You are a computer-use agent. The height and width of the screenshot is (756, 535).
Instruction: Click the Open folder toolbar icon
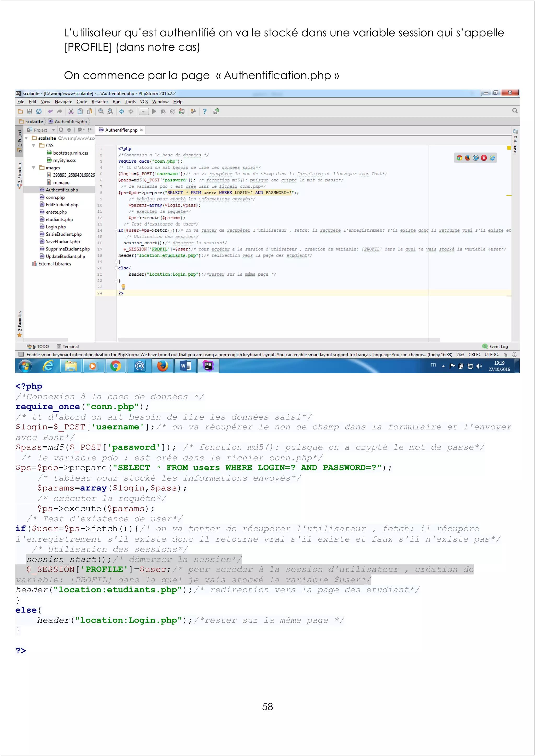20,111
